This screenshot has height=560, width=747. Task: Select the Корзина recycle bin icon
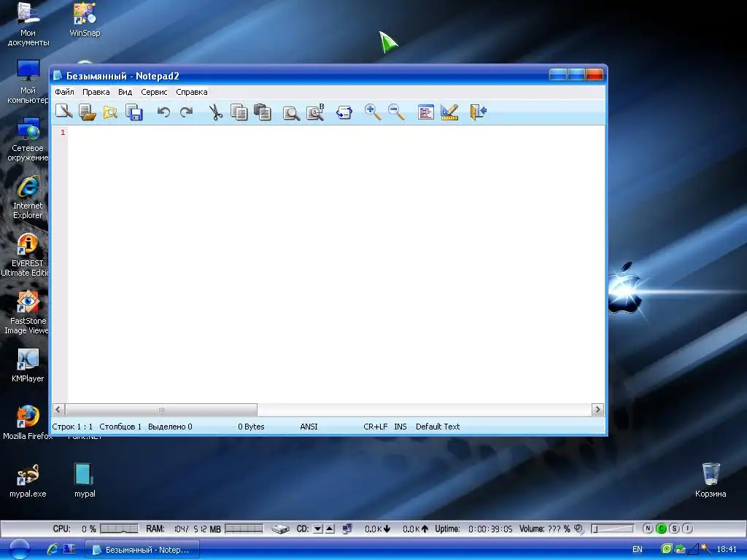pyautogui.click(x=711, y=481)
